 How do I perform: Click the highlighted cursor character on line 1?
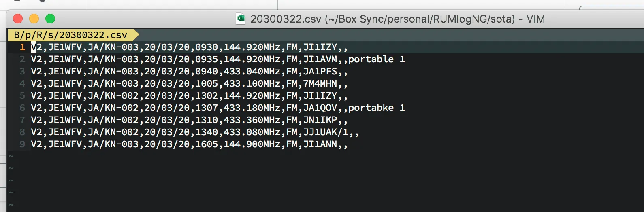(x=34, y=47)
